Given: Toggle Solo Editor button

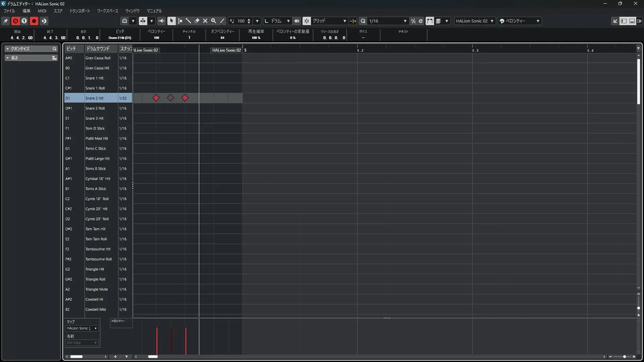Looking at the screenshot, I should 15,21.
